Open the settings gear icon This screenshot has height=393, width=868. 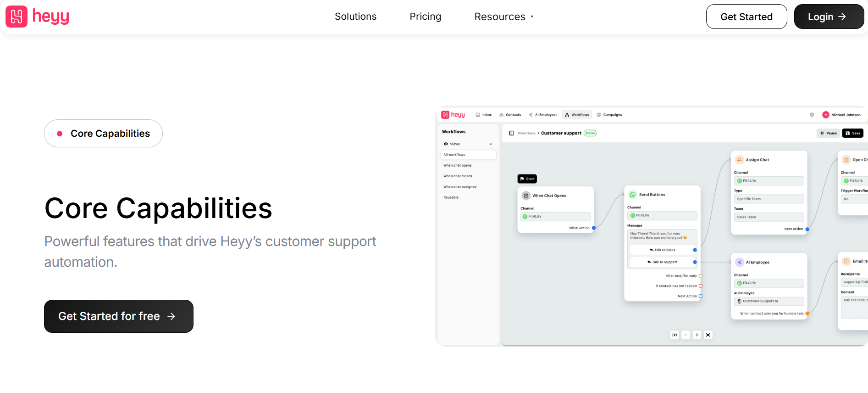point(812,115)
